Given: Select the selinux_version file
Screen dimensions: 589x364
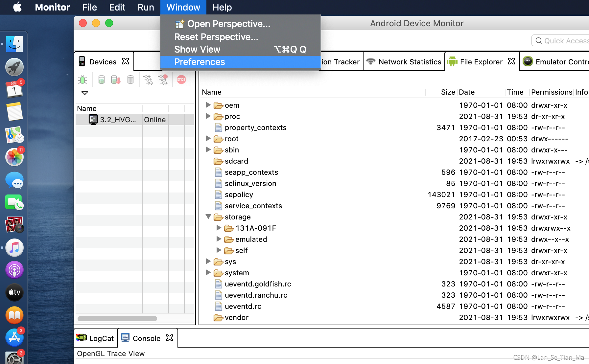Looking at the screenshot, I should 250,183.
